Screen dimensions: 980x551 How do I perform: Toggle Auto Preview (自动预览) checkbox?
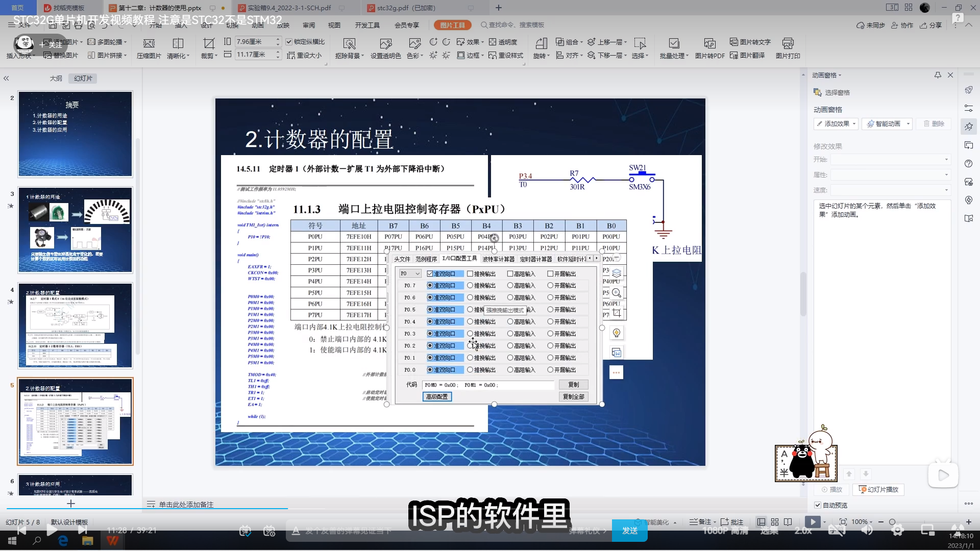coord(818,505)
